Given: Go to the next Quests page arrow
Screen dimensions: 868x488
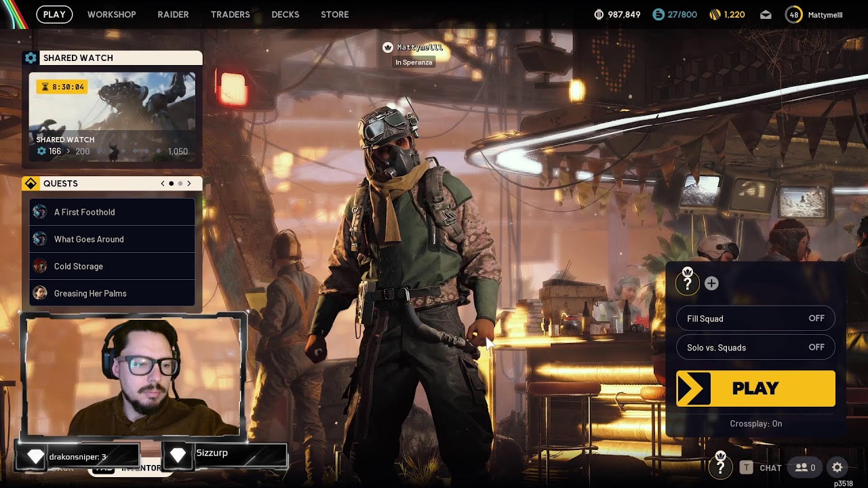Looking at the screenshot, I should click(189, 184).
